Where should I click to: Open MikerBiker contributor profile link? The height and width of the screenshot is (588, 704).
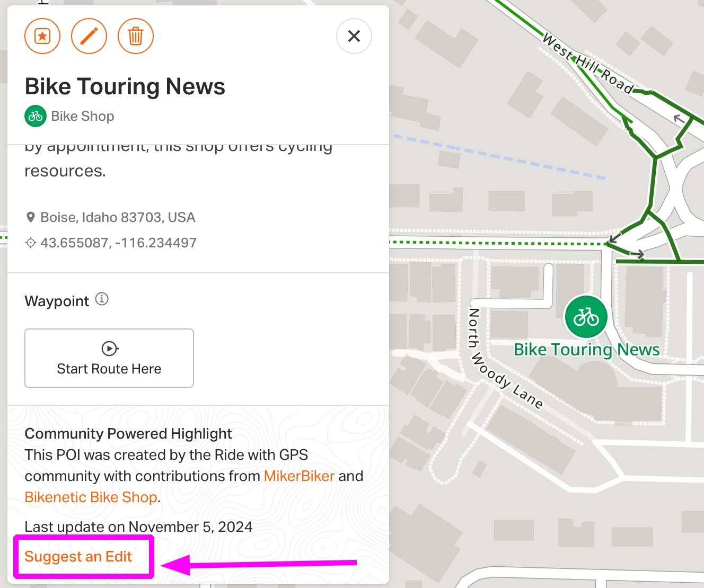pyautogui.click(x=299, y=476)
